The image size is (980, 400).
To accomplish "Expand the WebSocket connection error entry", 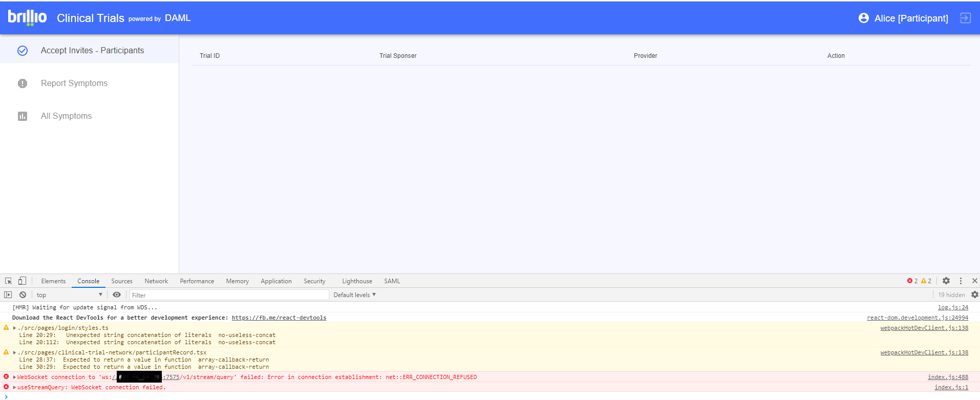I will [14, 377].
